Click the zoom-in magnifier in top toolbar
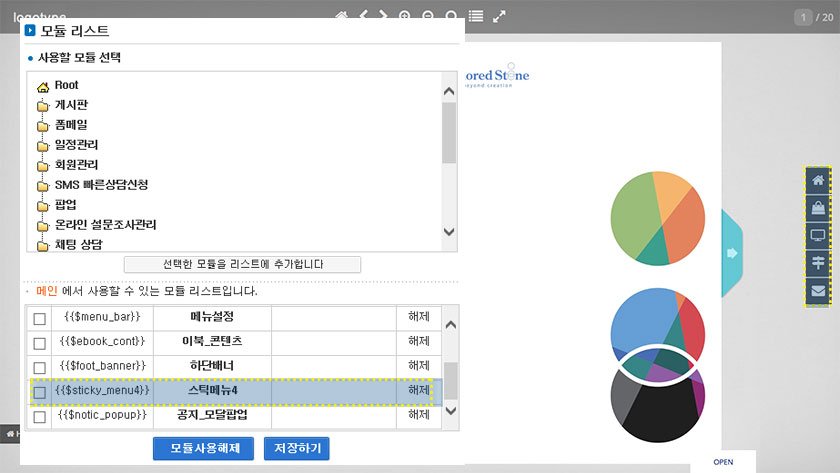 pyautogui.click(x=405, y=16)
